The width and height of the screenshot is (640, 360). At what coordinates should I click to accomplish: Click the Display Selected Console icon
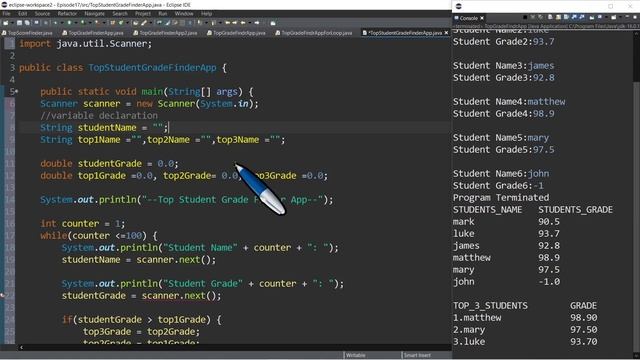click(600, 18)
